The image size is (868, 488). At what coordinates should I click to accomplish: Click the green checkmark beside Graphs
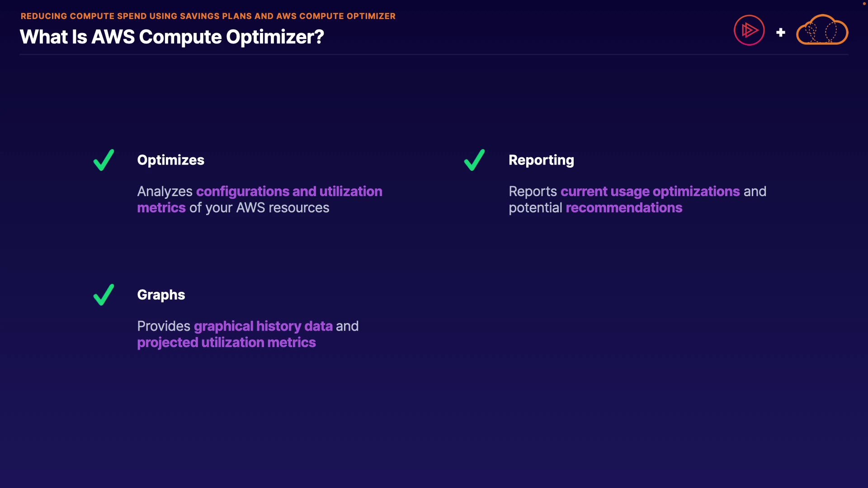pyautogui.click(x=104, y=295)
